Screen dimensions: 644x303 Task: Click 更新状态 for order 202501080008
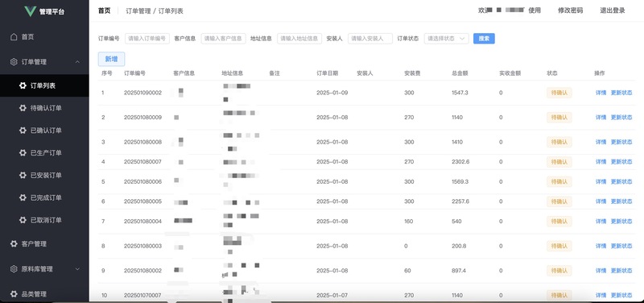point(621,142)
